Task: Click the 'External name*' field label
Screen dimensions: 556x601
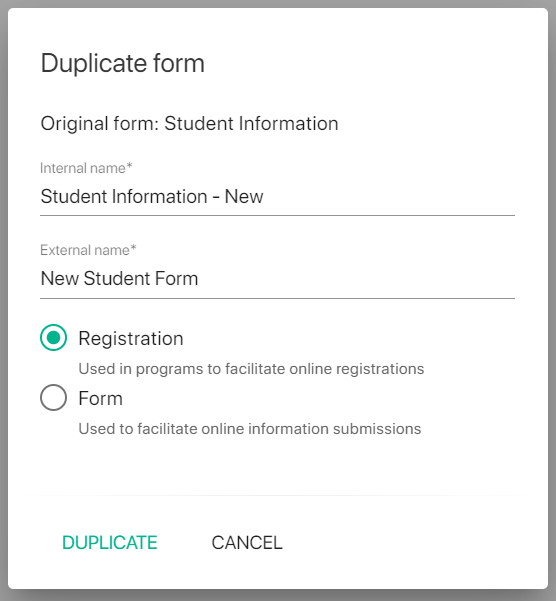Action: (x=88, y=250)
